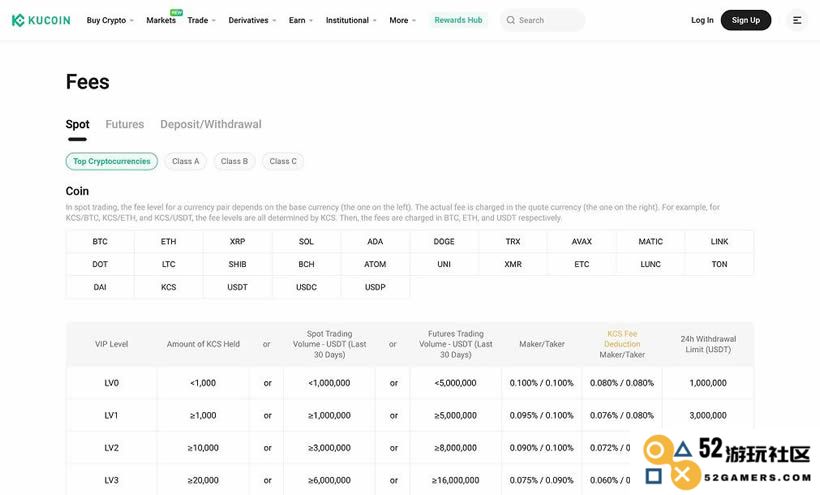
Task: Click the ETH coin cell
Action: 168,241
